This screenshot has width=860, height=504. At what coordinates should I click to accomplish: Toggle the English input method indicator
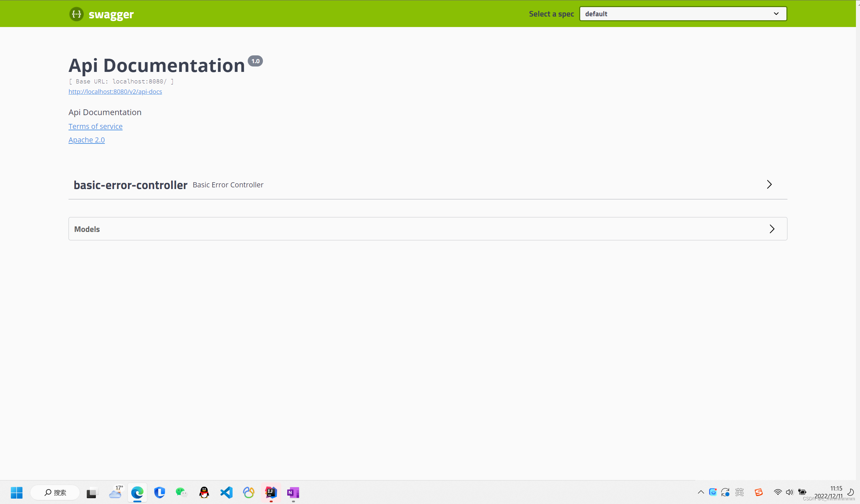[740, 492]
